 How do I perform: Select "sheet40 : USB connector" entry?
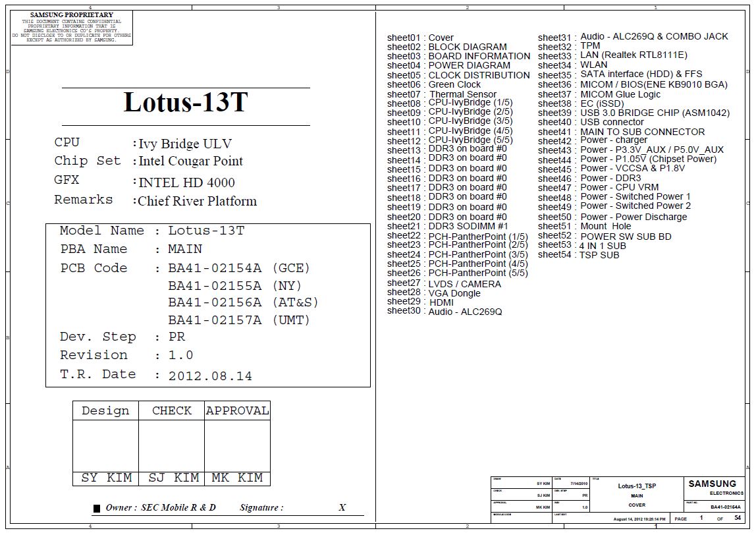point(591,122)
